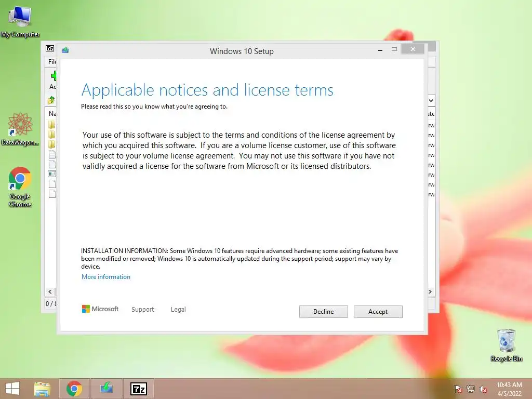The width and height of the screenshot is (532, 399).
Task: Open the File menu in 7-Zip window
Action: pyautogui.click(x=52, y=62)
